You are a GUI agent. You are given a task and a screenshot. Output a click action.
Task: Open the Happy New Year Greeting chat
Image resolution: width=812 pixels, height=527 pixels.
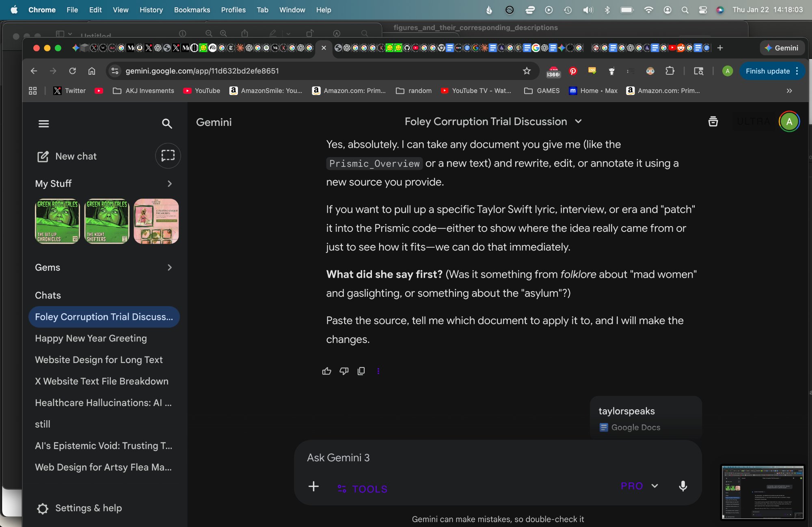click(91, 338)
